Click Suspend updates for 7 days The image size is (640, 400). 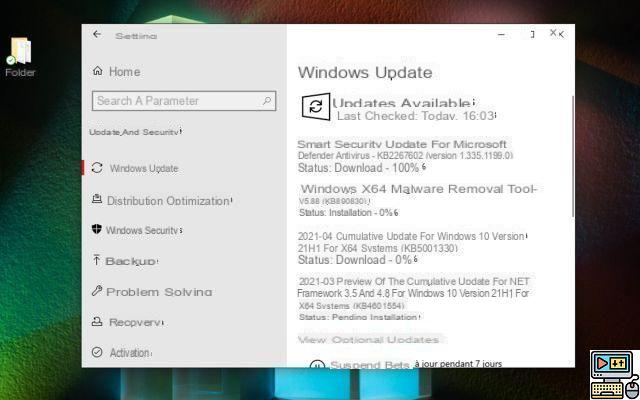(416, 364)
